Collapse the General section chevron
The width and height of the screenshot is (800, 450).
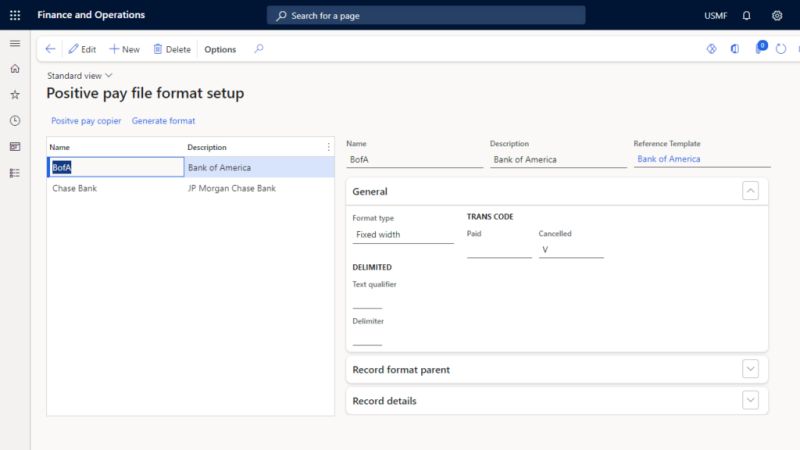click(x=750, y=191)
